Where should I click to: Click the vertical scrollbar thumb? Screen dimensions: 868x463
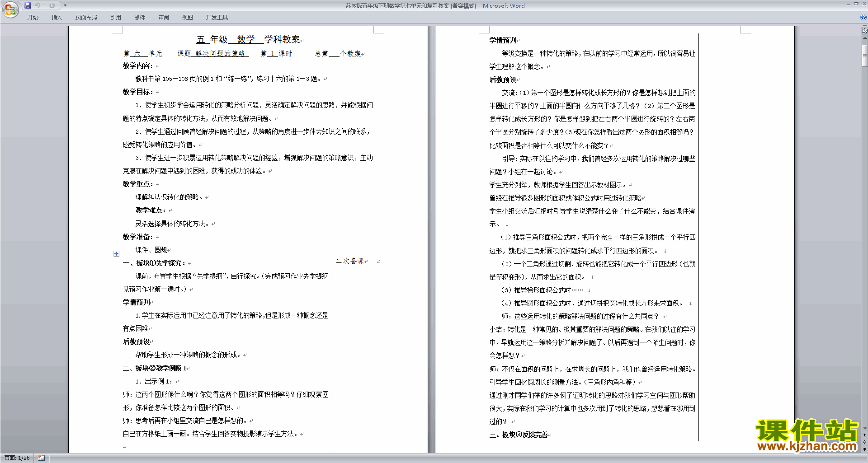864,56
